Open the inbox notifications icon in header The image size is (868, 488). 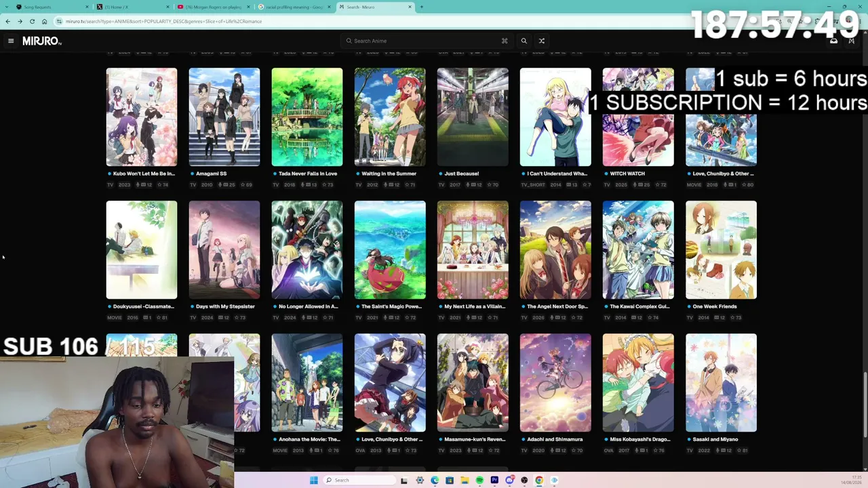click(833, 41)
